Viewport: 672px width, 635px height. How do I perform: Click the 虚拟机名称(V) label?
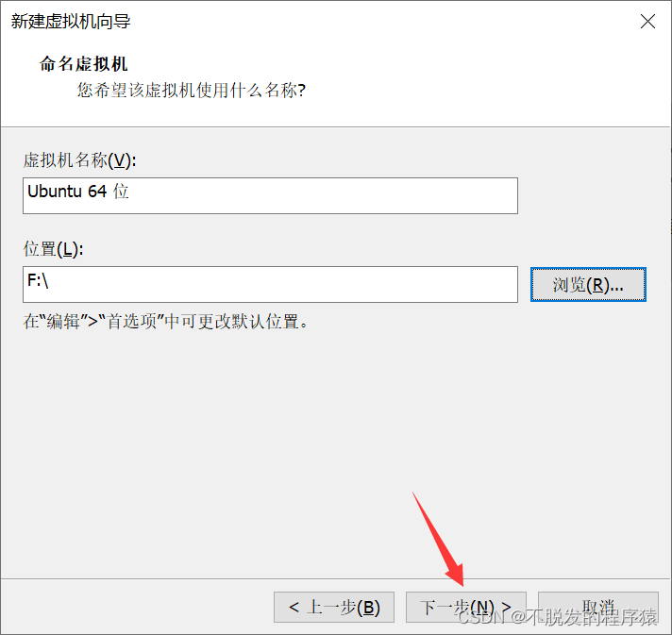click(79, 160)
